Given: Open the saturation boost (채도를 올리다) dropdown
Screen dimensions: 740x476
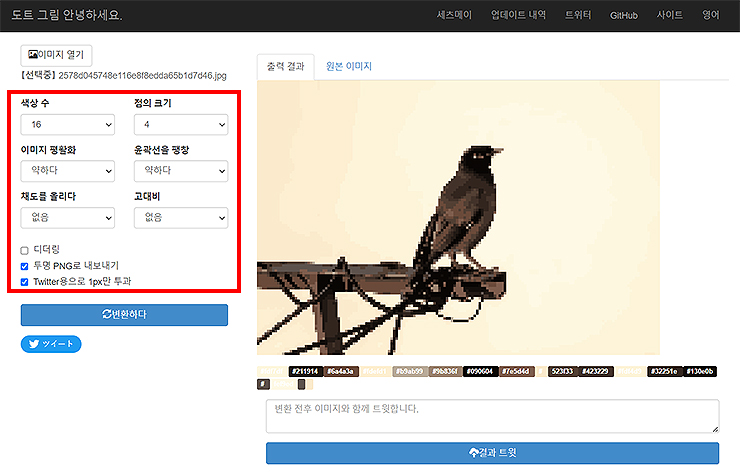Looking at the screenshot, I should pyautogui.click(x=67, y=217).
